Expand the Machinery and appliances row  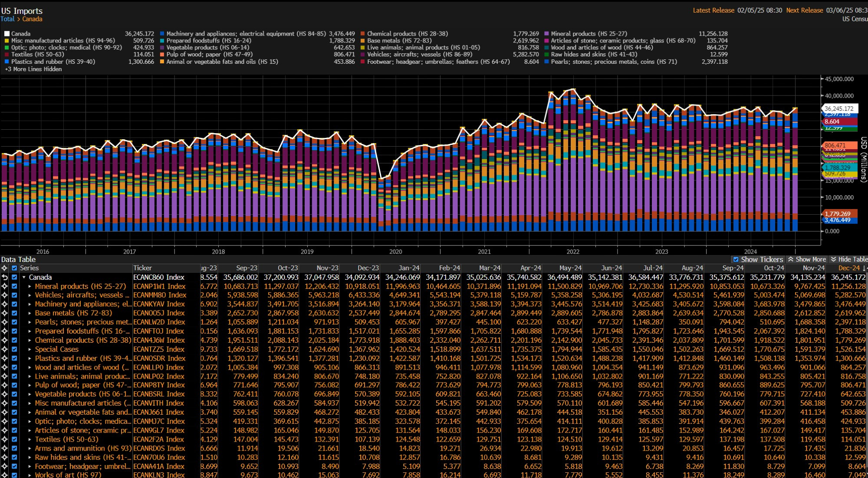tap(30, 304)
